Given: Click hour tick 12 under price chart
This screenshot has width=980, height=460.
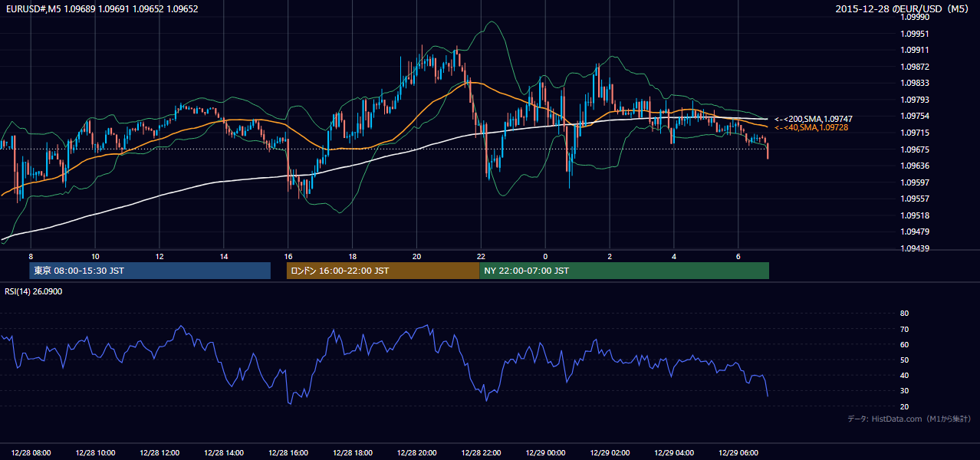Looking at the screenshot, I should tap(159, 256).
